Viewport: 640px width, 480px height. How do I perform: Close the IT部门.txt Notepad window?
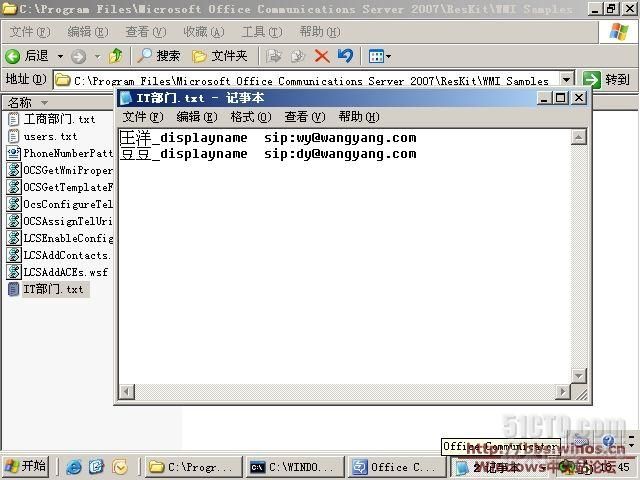pyautogui.click(x=579, y=98)
